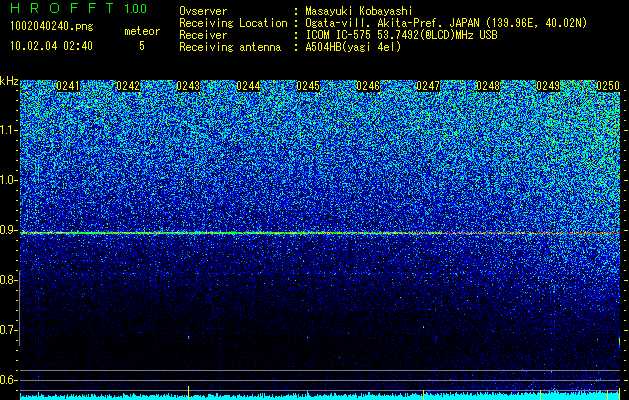The width and height of the screenshot is (629, 400).
Task: Click the 0.7 frequency axis label
Action: coord(9,330)
